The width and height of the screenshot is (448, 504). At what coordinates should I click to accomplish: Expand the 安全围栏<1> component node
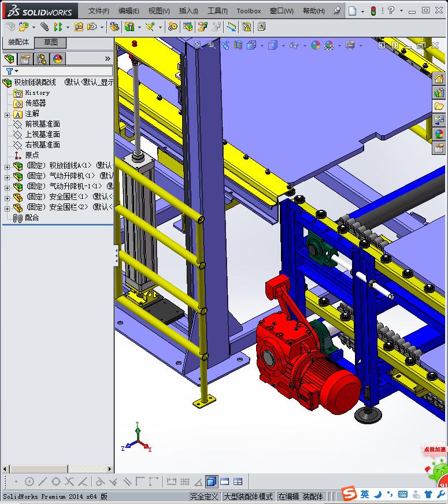(7, 198)
